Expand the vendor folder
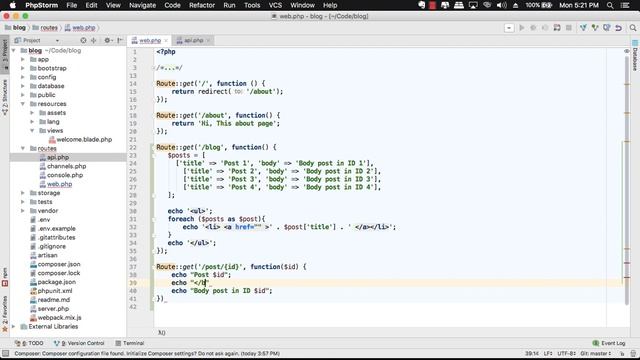This screenshot has width=640, height=360. [23, 211]
